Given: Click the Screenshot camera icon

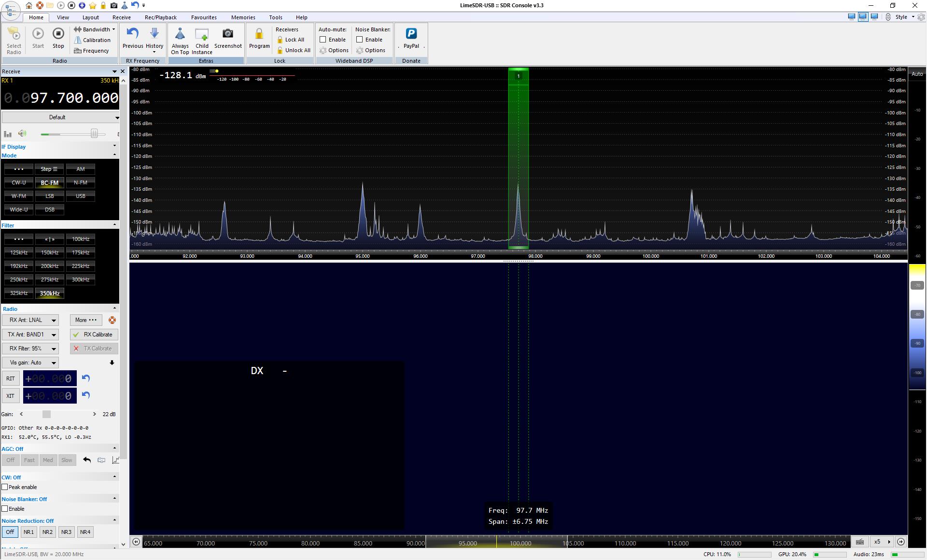Looking at the screenshot, I should point(227,34).
